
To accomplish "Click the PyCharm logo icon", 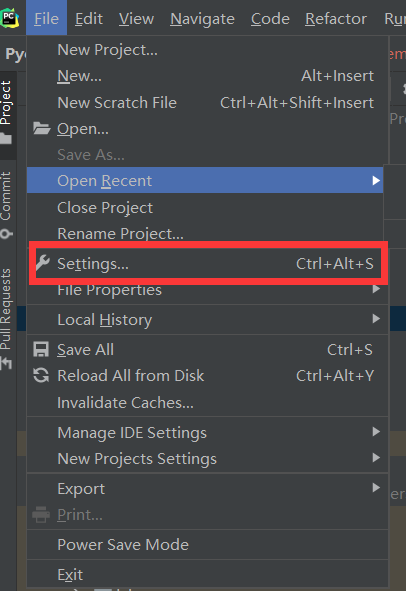I will (9, 18).
